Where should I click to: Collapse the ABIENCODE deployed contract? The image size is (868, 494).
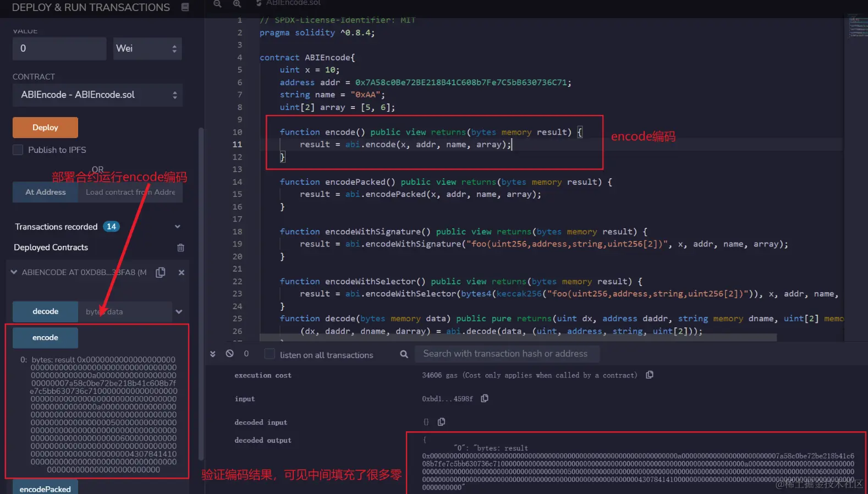(x=14, y=272)
